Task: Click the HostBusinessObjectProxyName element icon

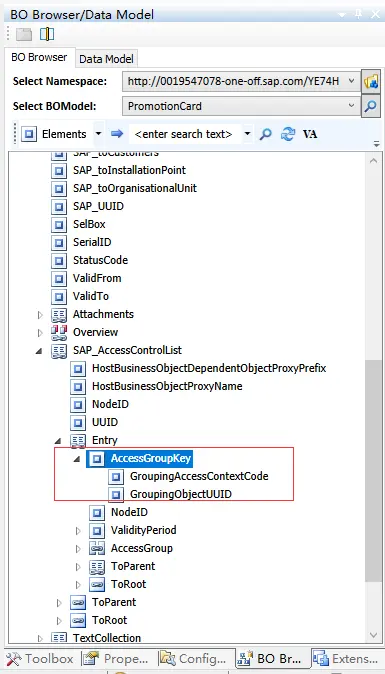Action: coord(78,386)
